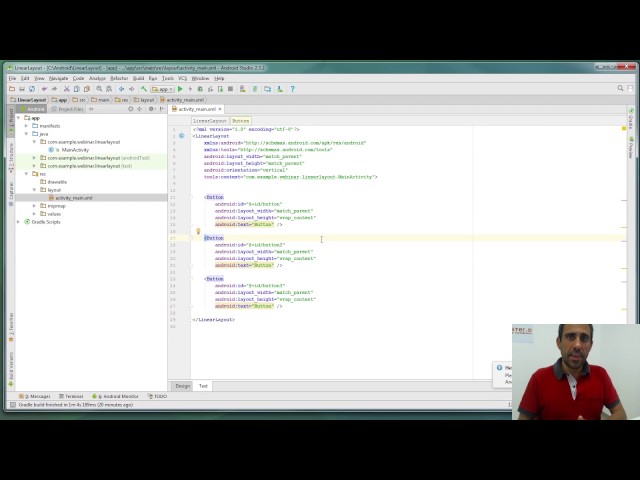
Task: Click the Help question mark icon
Action: [292, 89]
